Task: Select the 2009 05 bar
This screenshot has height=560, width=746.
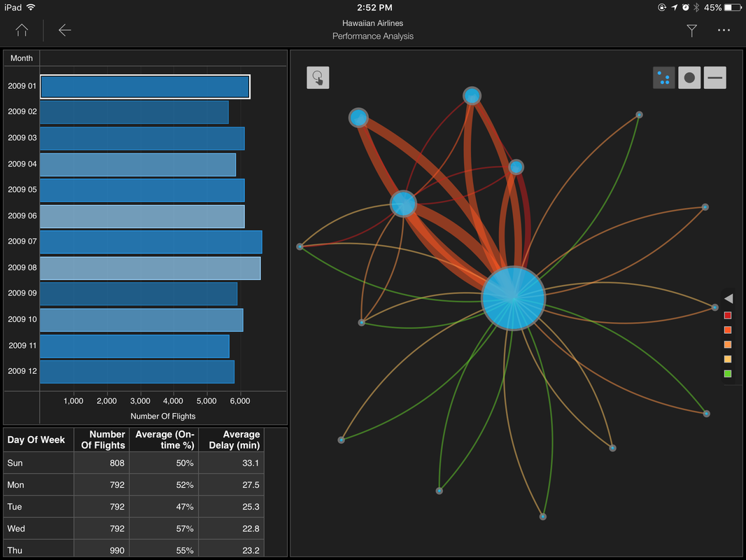Action: coord(142,190)
